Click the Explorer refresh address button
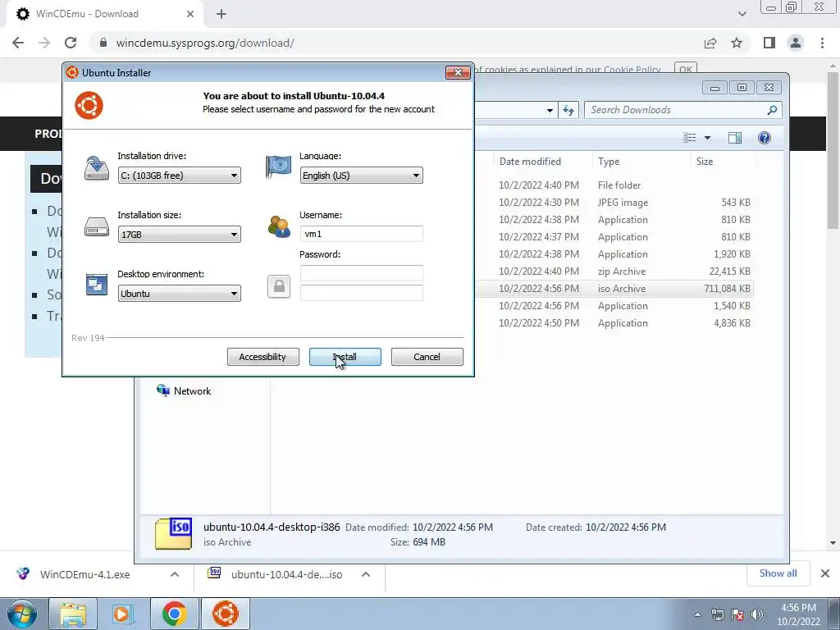 coord(568,110)
